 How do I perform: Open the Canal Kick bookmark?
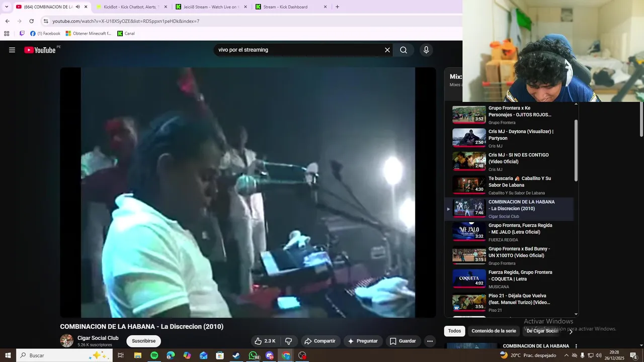click(x=126, y=34)
